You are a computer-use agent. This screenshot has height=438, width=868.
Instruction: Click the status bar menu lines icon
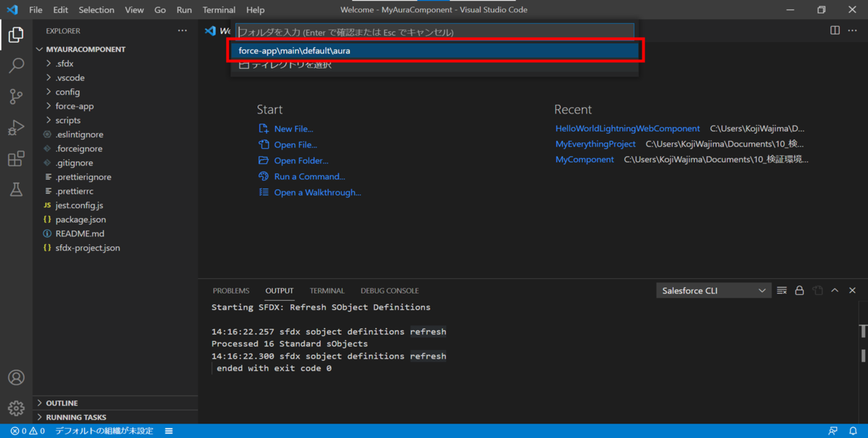169,431
